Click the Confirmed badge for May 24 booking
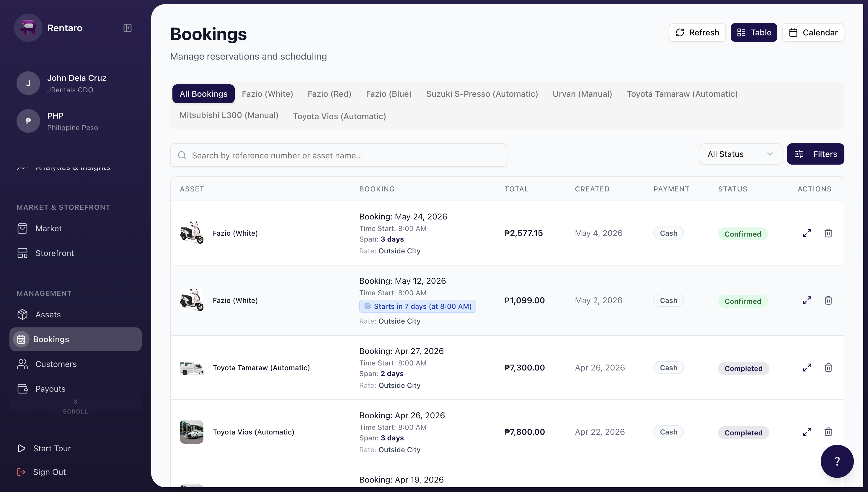Image resolution: width=868 pixels, height=492 pixels. point(743,234)
